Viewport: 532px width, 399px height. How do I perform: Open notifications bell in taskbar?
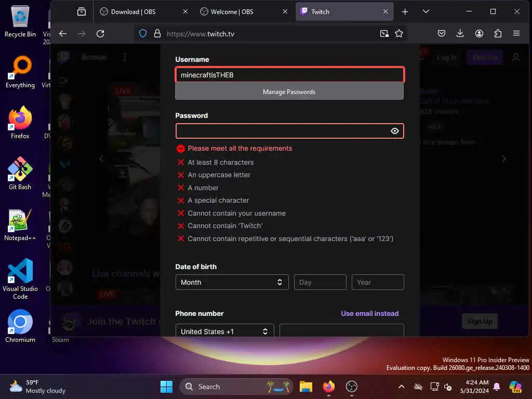pos(497,387)
